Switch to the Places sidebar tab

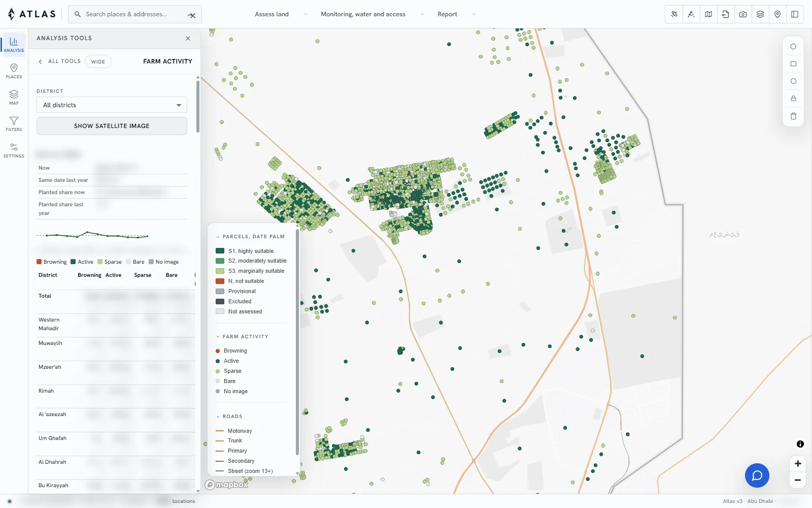pyautogui.click(x=14, y=71)
